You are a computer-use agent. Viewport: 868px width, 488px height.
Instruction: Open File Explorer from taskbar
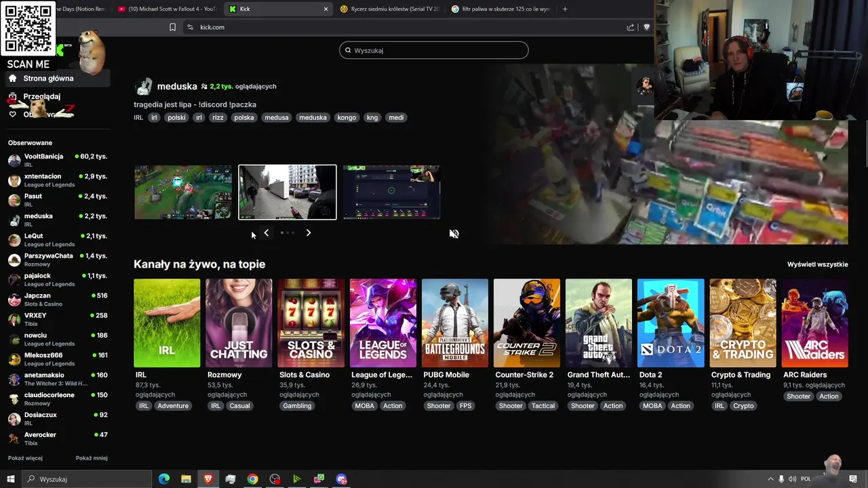[x=186, y=479]
